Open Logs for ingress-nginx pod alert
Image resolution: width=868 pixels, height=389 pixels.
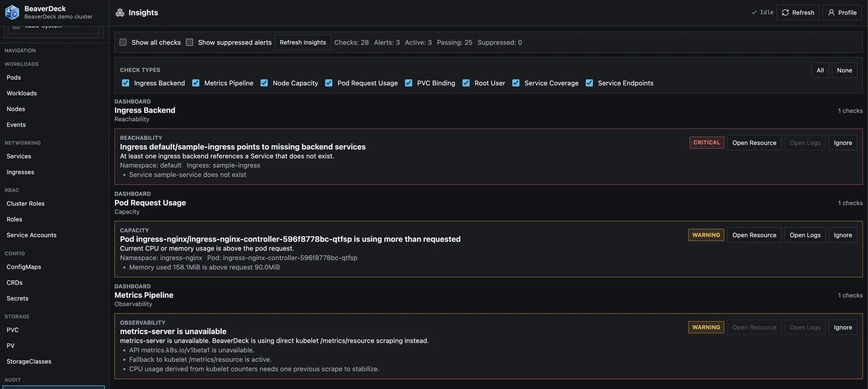(805, 235)
